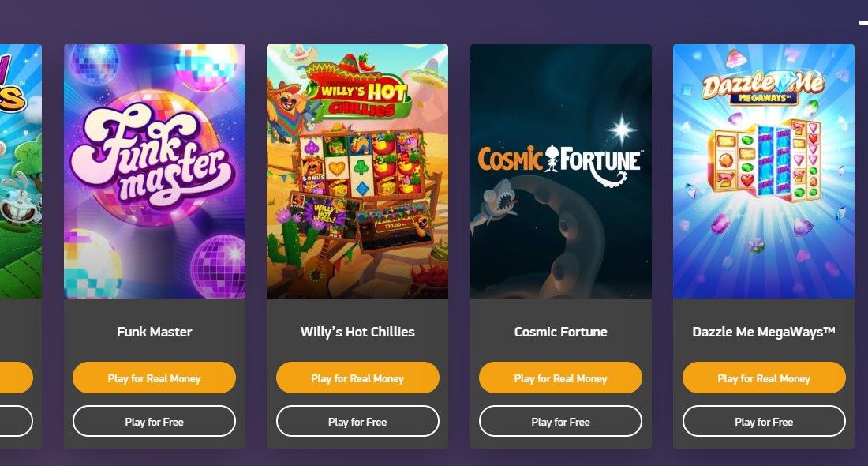868x466 pixels.
Task: Play Funk Master for free
Action: [154, 421]
